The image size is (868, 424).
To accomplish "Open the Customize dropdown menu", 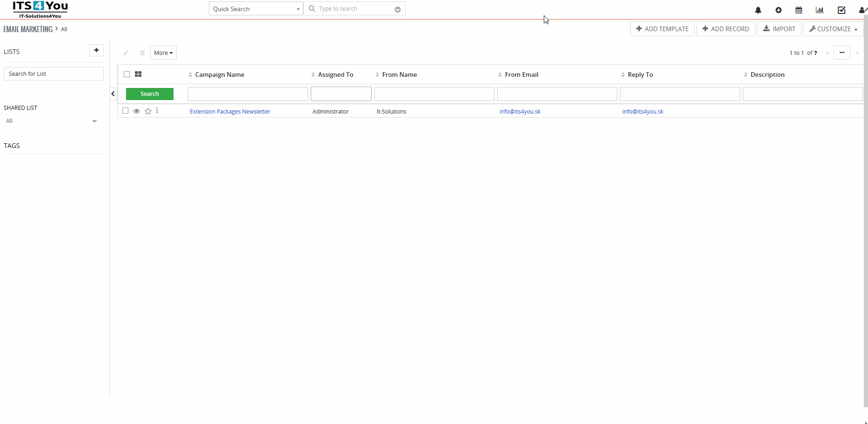I will pos(833,29).
